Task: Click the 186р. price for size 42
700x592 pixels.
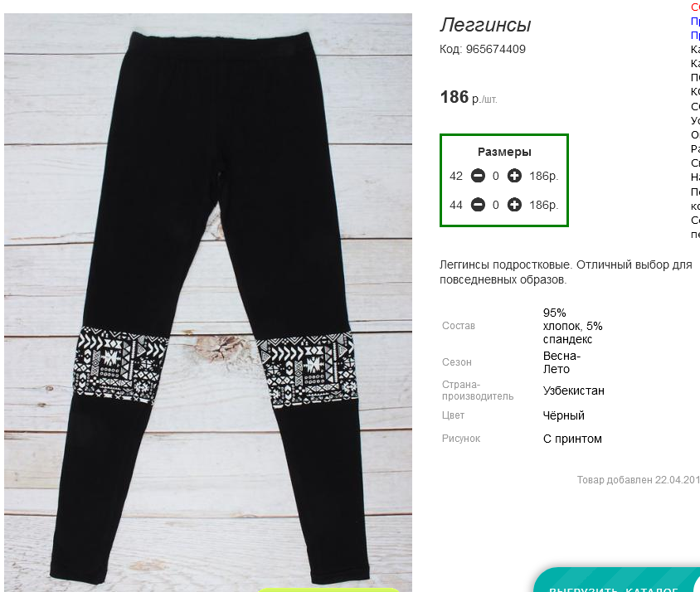Action: [544, 176]
